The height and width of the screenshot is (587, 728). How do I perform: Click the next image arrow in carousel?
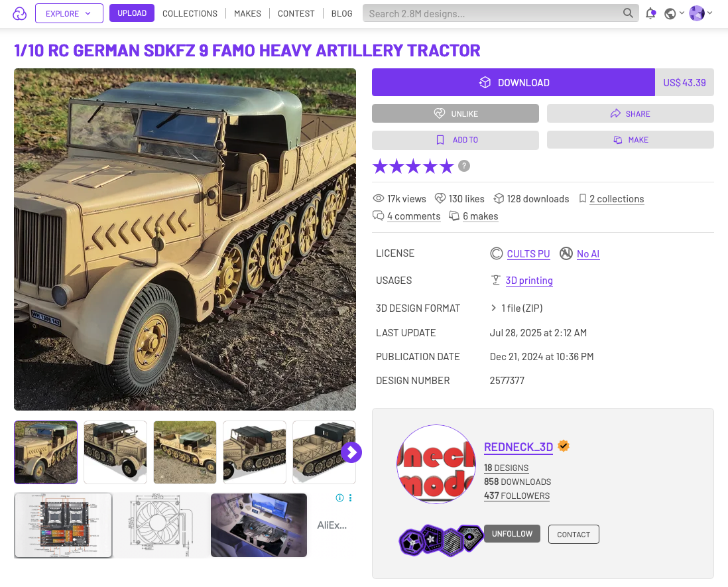pyautogui.click(x=351, y=452)
